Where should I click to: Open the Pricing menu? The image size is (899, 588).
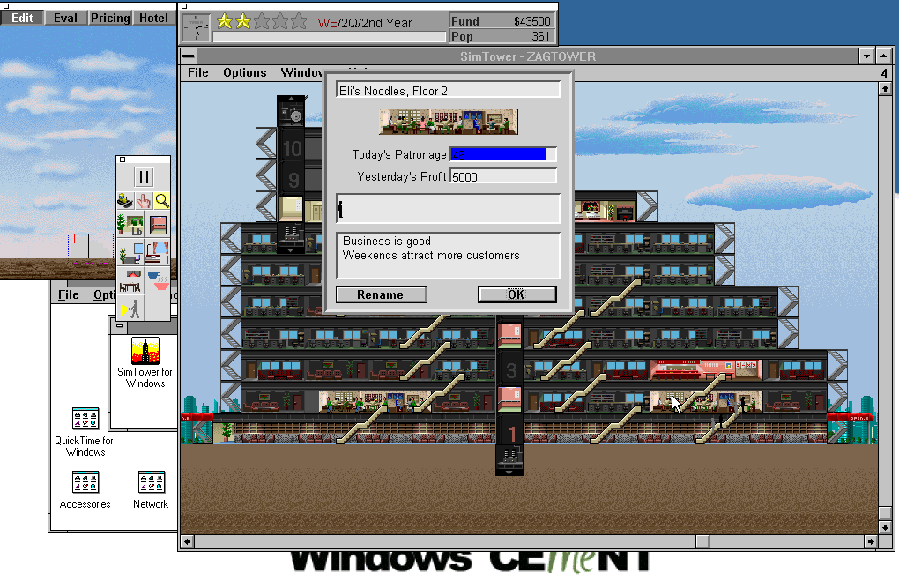click(110, 18)
